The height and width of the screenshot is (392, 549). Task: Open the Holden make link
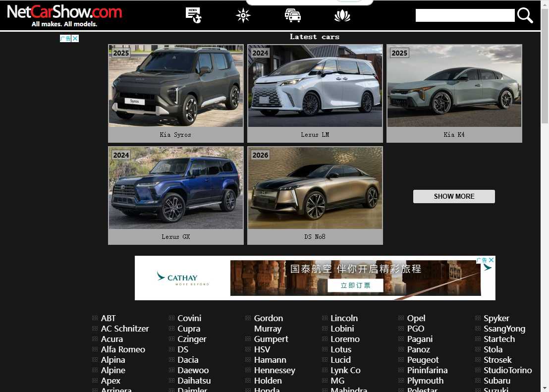coord(268,381)
